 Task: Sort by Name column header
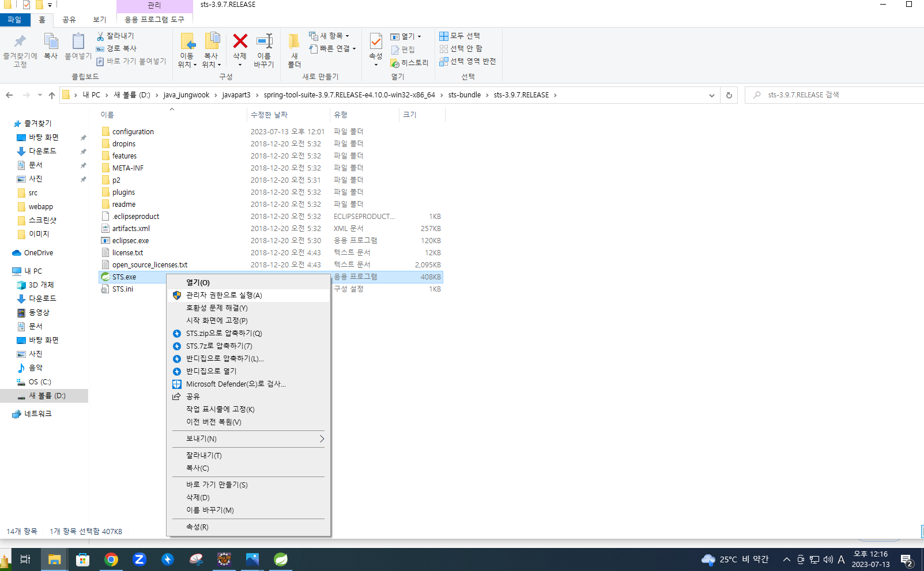point(172,115)
